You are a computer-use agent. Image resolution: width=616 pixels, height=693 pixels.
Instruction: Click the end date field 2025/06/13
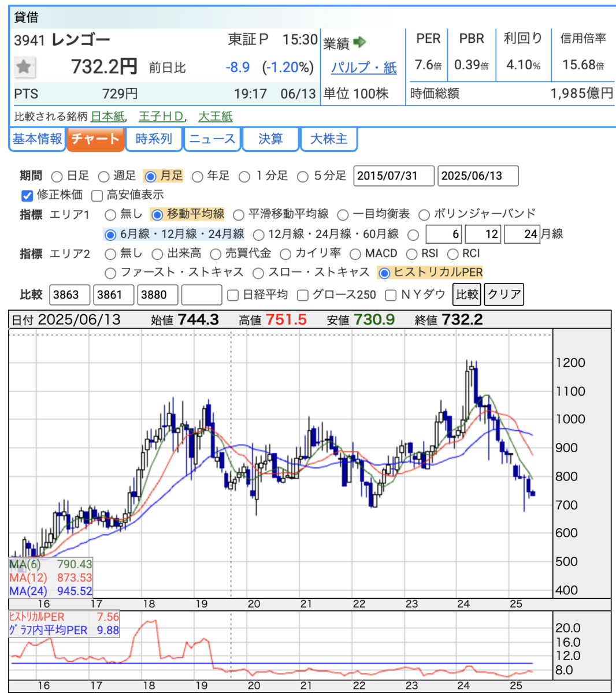(478, 176)
